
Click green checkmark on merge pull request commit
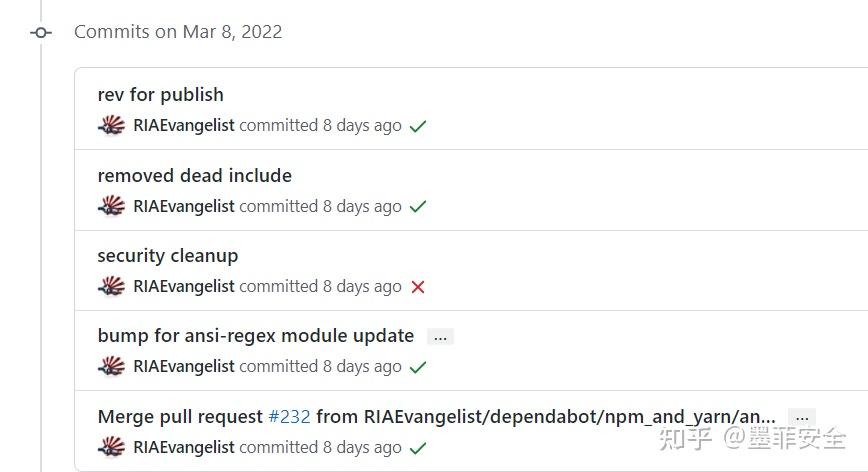418,448
